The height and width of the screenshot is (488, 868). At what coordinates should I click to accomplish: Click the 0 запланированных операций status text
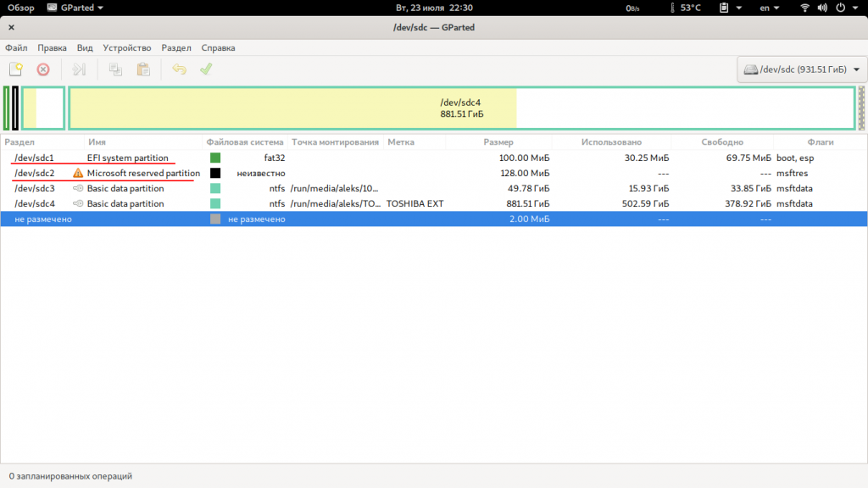[x=70, y=476]
